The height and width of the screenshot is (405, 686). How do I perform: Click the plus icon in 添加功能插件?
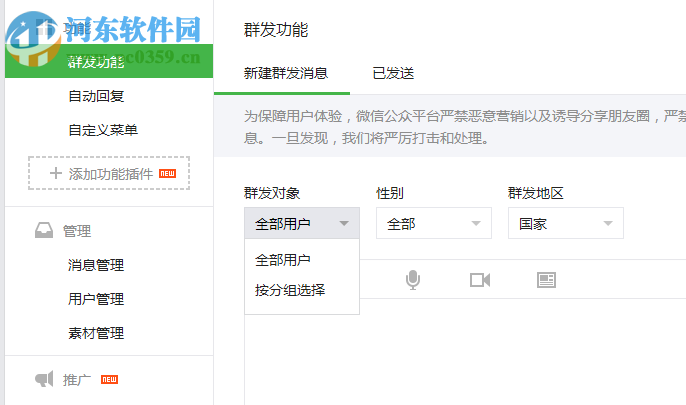point(56,173)
